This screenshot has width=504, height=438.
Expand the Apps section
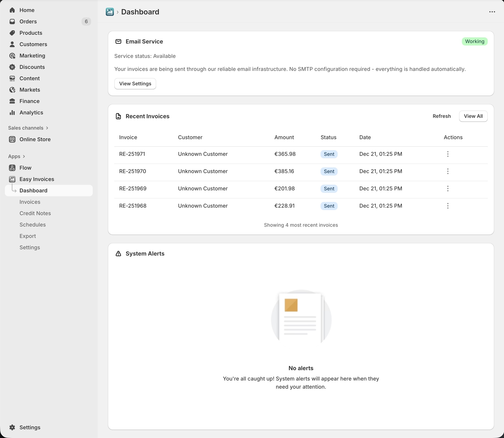tap(23, 156)
